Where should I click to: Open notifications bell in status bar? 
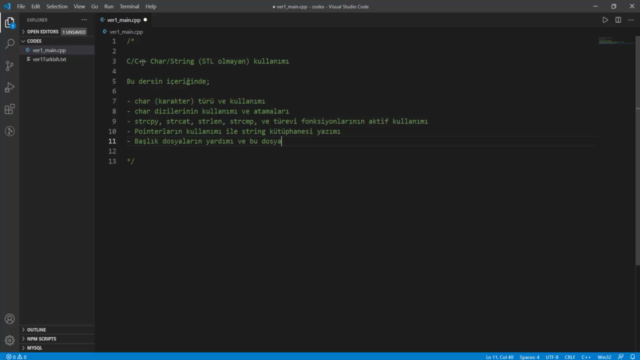(632, 357)
